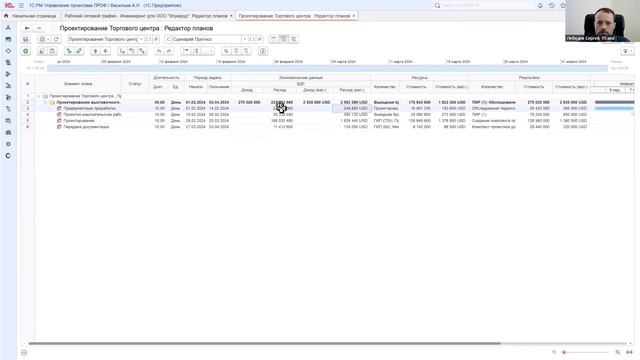The height and width of the screenshot is (360, 640).
Task: Click 'Доход' column header
Action: (x=247, y=90)
